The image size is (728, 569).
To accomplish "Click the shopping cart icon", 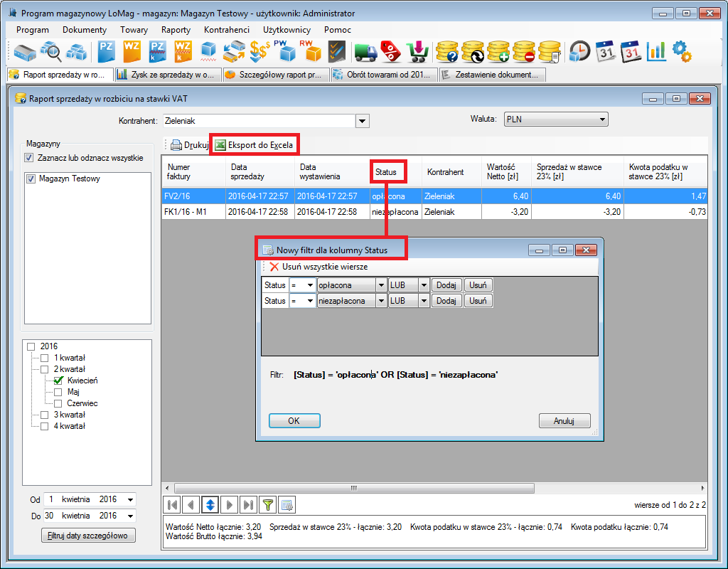I will tap(417, 51).
